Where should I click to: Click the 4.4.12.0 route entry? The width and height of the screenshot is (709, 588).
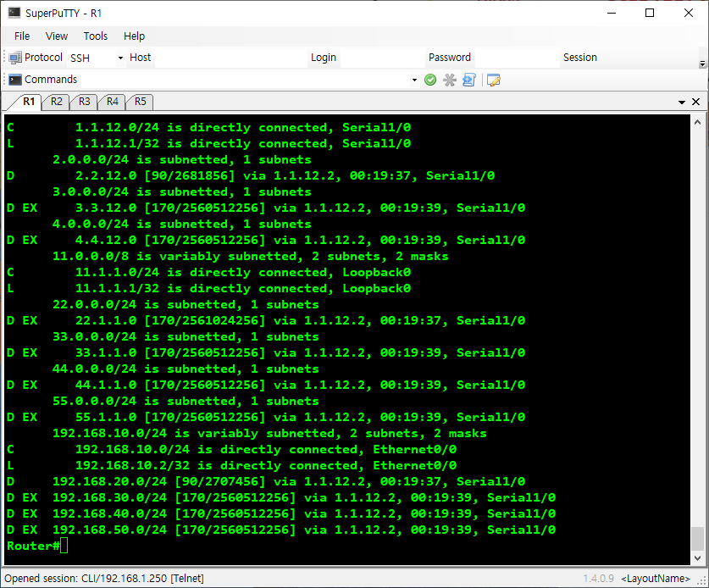(266, 240)
